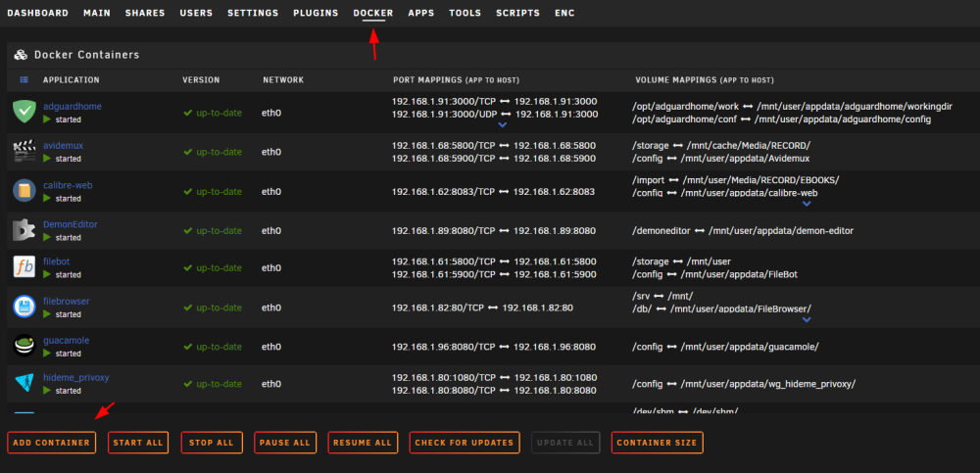Click the ADD CONTAINER button

51,443
